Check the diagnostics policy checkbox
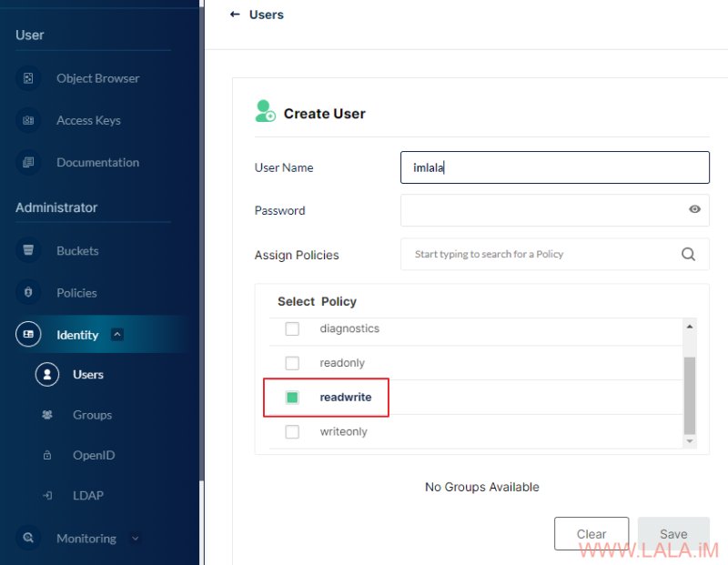 tap(292, 328)
